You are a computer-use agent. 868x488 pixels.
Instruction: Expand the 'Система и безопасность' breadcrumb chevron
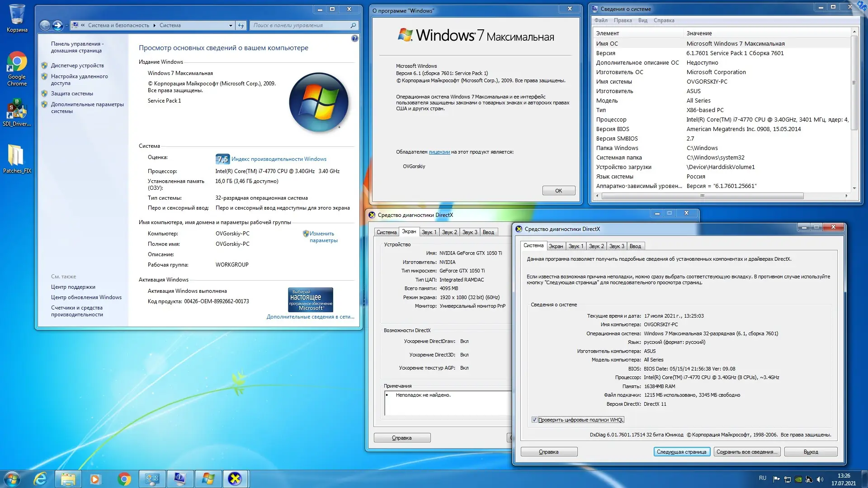pyautogui.click(x=154, y=25)
